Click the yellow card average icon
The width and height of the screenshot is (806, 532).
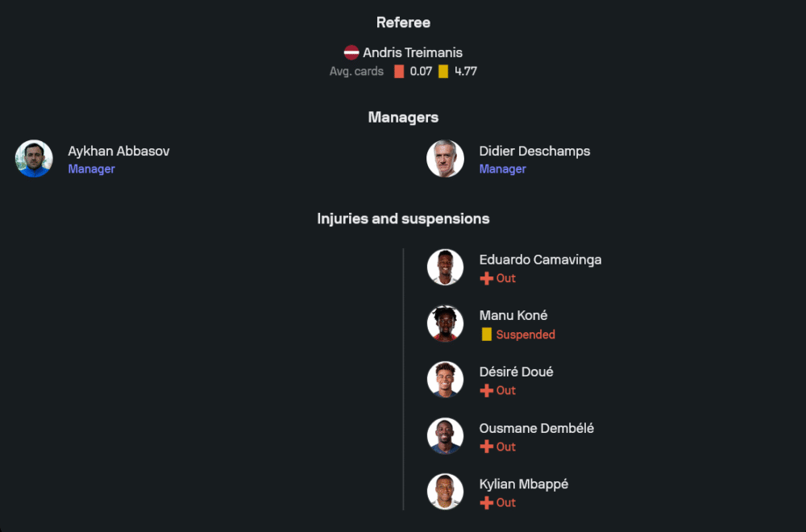[x=443, y=72]
